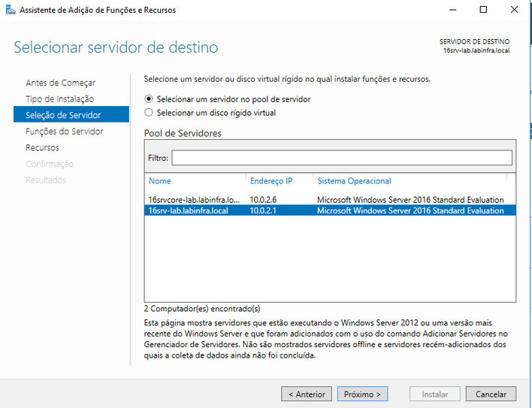
Task: Sort list by Endereço IP column
Action: (x=271, y=181)
